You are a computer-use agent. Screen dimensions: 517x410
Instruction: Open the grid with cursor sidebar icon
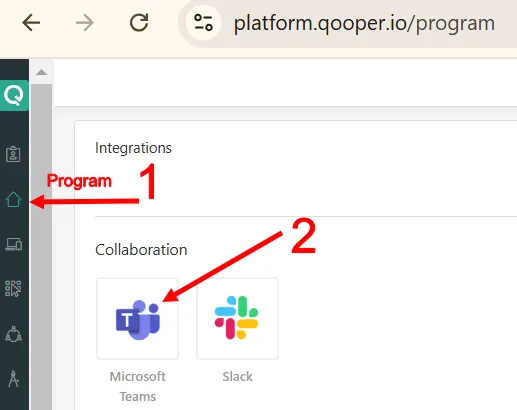[x=13, y=288]
